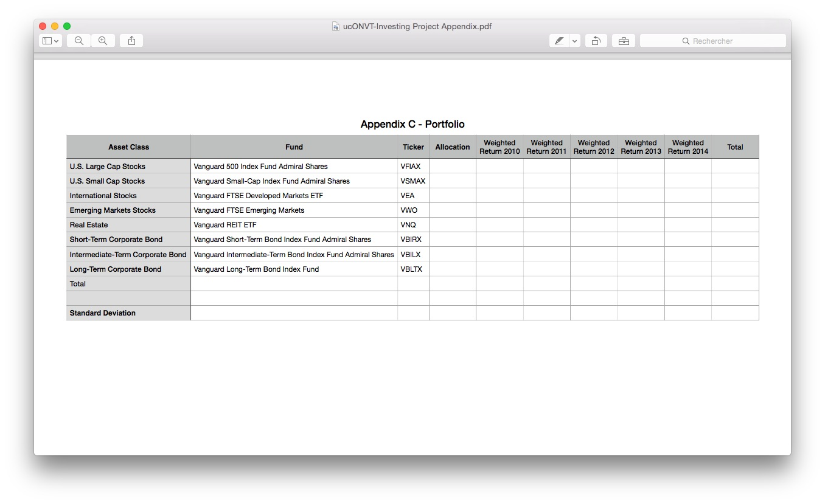The width and height of the screenshot is (825, 504).
Task: Click the Weighted Return 2014 column header
Action: (x=687, y=147)
